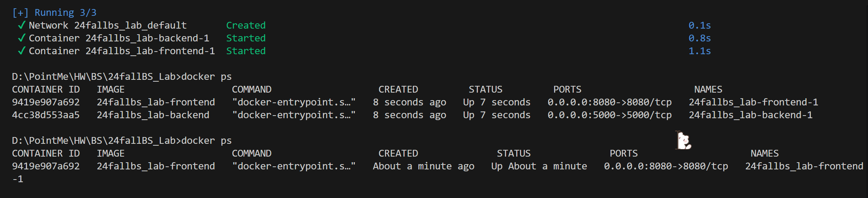Click the checkmark beside Container 24fallbs_lab-backend-1
The height and width of the screenshot is (198, 868).
[x=21, y=38]
